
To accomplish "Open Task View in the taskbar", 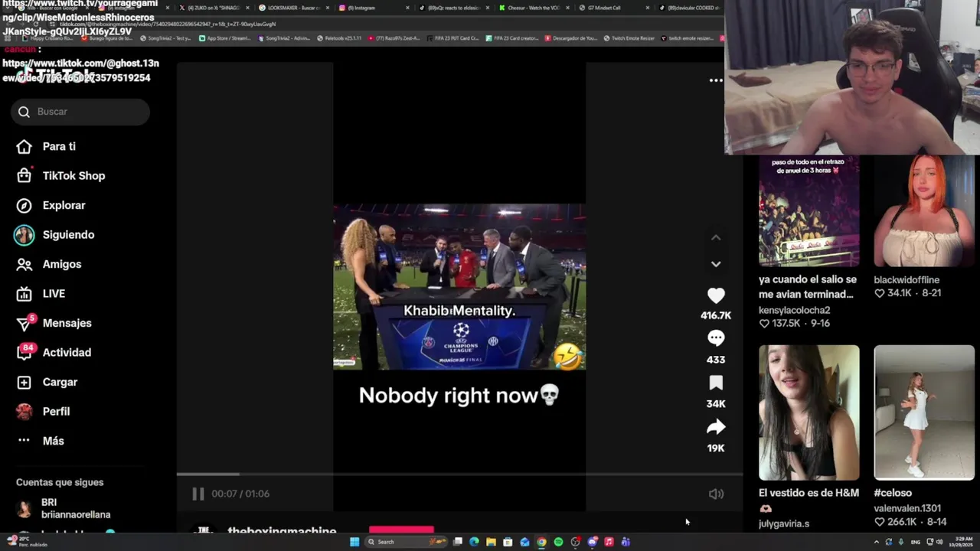I will click(x=457, y=542).
